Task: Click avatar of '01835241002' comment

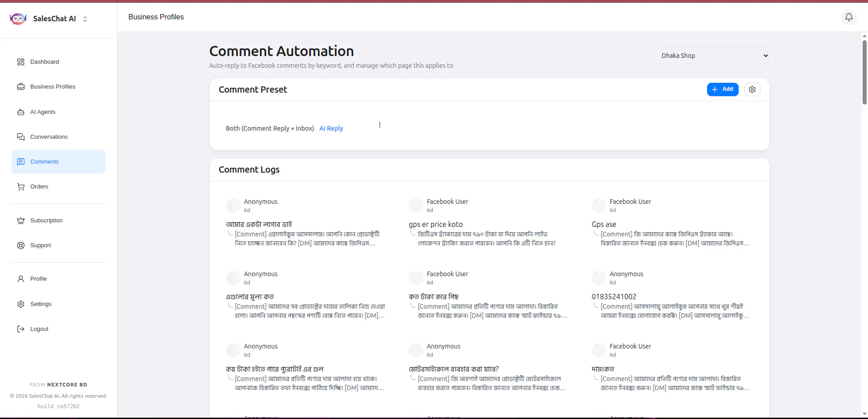Action: click(x=599, y=278)
